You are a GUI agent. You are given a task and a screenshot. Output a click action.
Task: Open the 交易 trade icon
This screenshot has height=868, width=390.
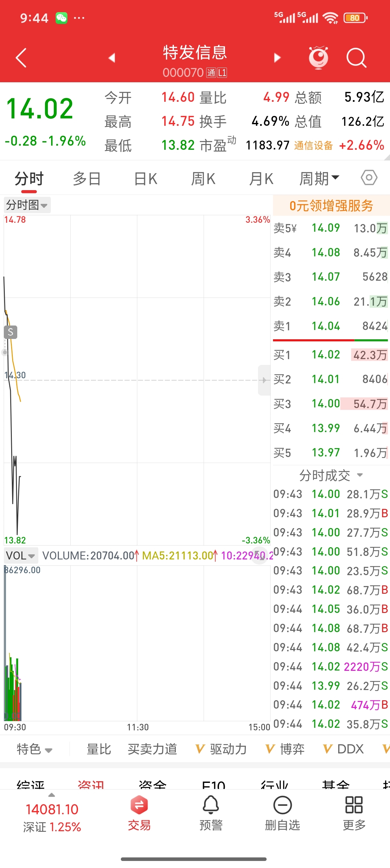(x=139, y=813)
